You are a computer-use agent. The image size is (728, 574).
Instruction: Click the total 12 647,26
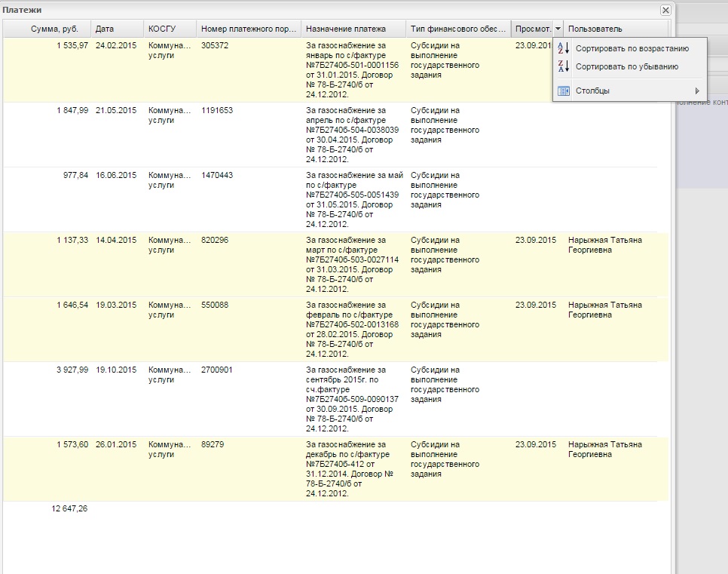click(69, 508)
